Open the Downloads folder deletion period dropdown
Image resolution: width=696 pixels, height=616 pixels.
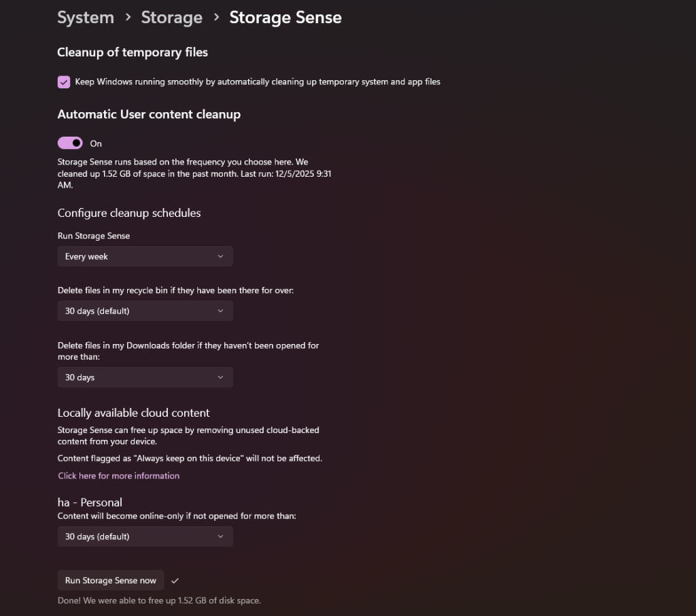145,377
